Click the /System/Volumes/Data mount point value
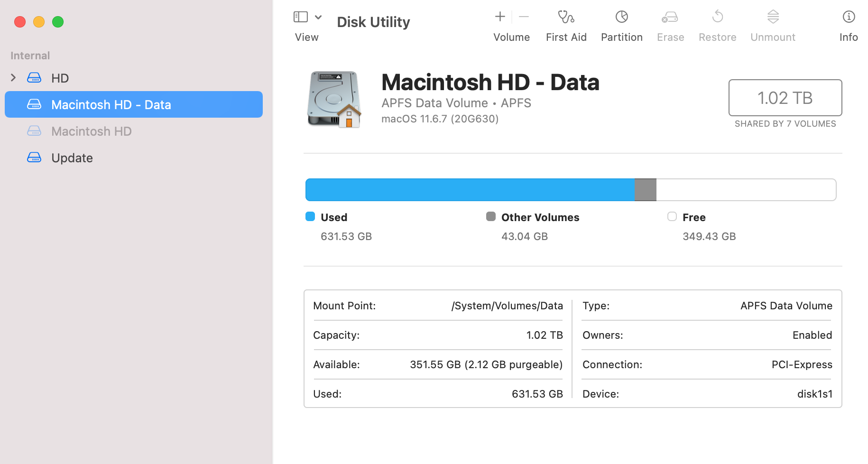This screenshot has width=868, height=464. (507, 306)
